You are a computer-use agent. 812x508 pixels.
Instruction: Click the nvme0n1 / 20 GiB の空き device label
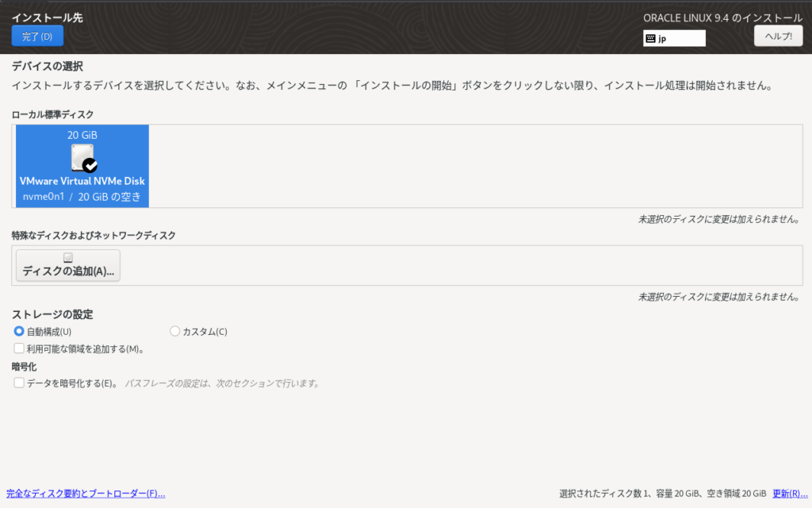pyautogui.click(x=82, y=197)
